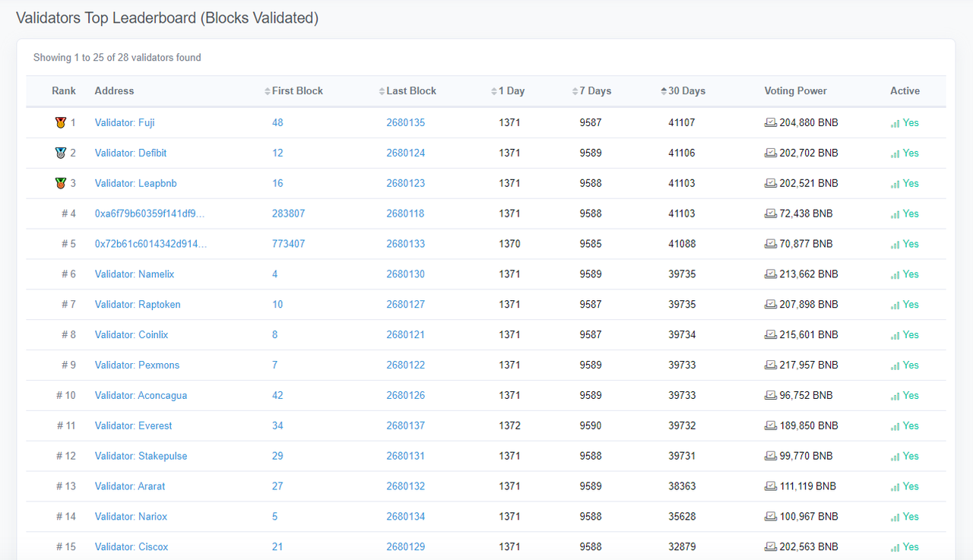Click active bars icon in Fuji row
Screen dimensions: 973x560
coord(895,123)
